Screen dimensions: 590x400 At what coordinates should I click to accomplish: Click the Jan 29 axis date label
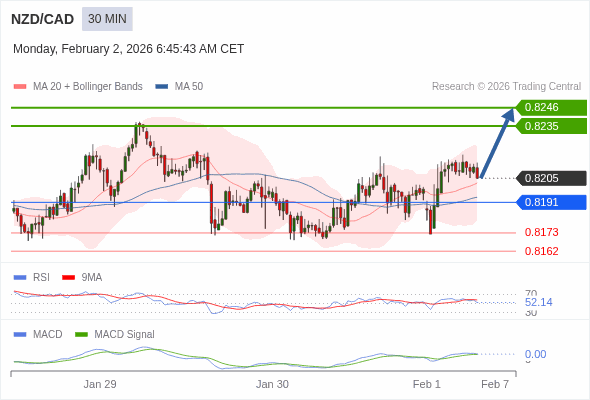100,384
